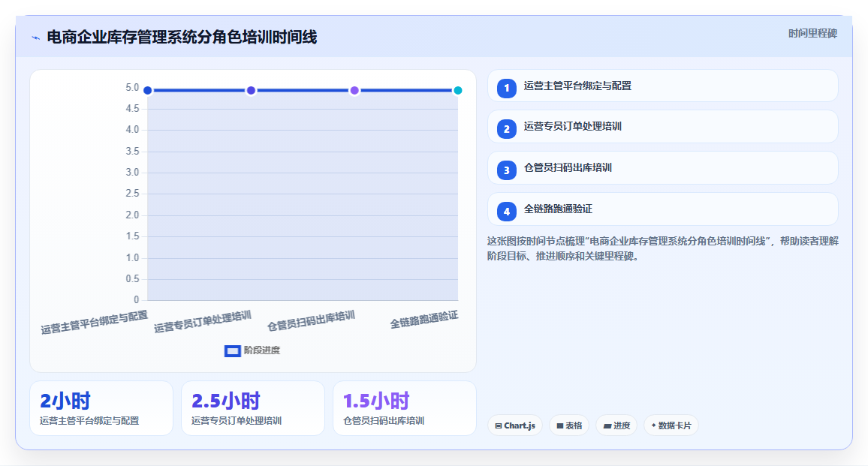This screenshot has height=466, width=868.
Task: Select the 运营专员订单处理培训 milestone row
Action: (662, 127)
